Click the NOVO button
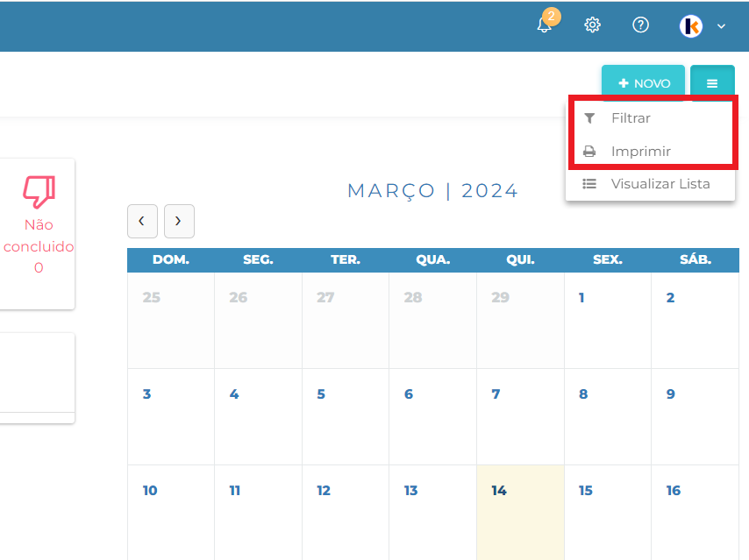 [643, 83]
